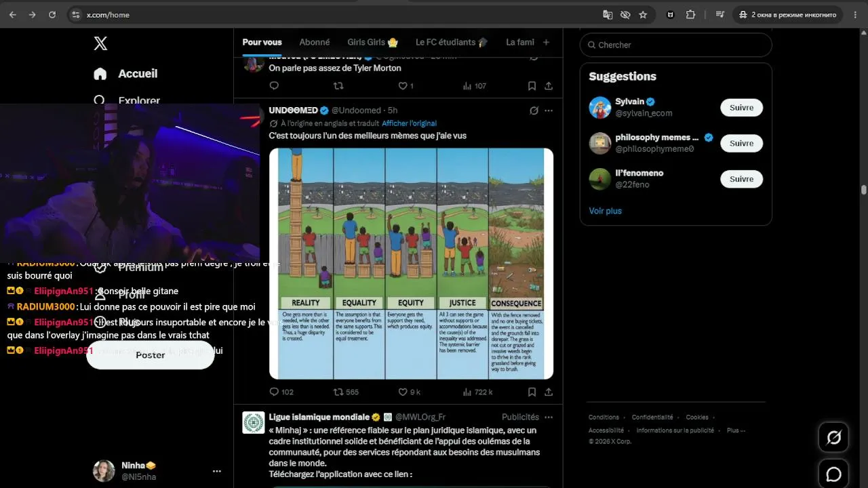
Task: Click the incognito windows indicator button
Action: (788, 14)
